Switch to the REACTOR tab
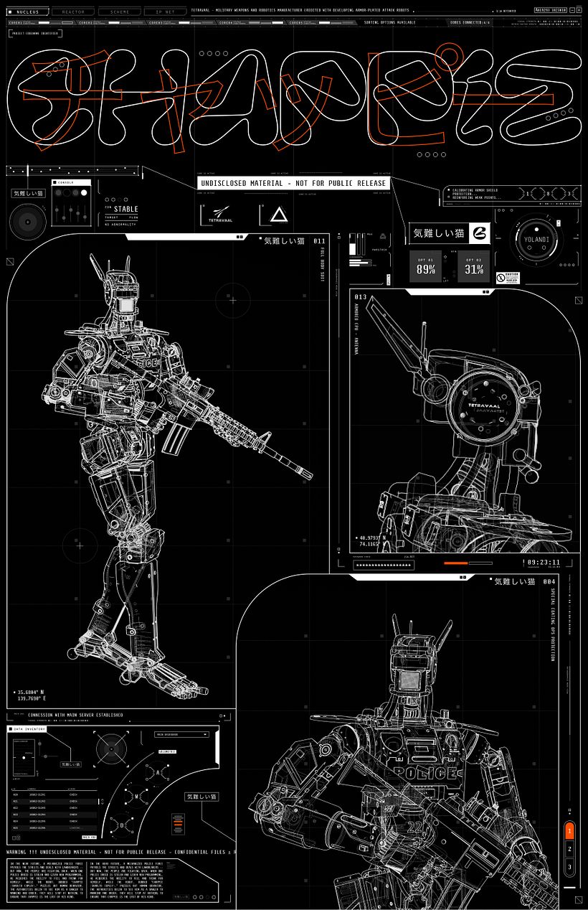Image resolution: width=588 pixels, height=910 pixels. point(73,11)
